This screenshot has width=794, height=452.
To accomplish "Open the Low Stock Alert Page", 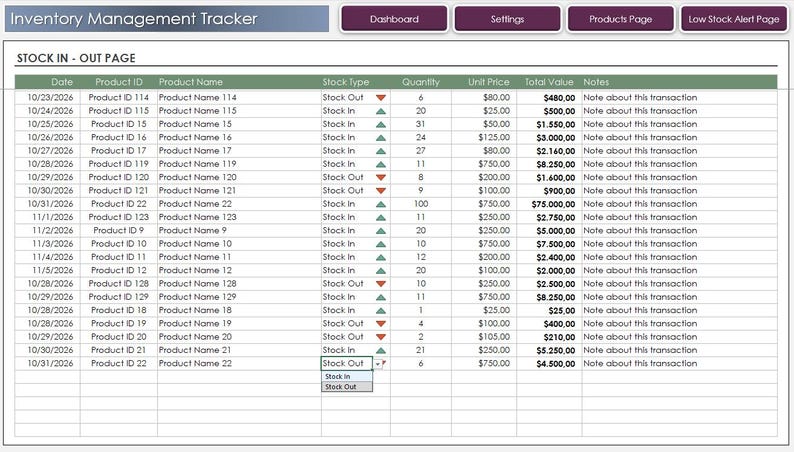I will [x=734, y=19].
